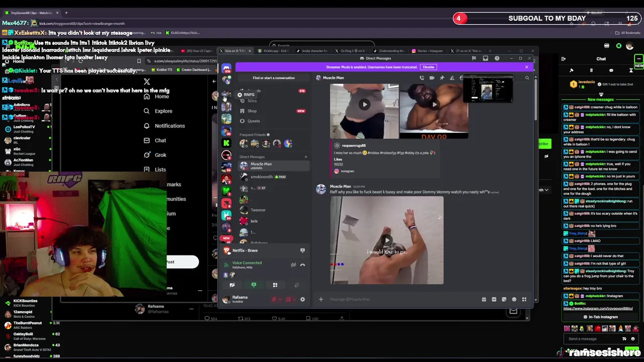Open GIF picker in message bar
This screenshot has height=362, width=644.
pyautogui.click(x=494, y=300)
